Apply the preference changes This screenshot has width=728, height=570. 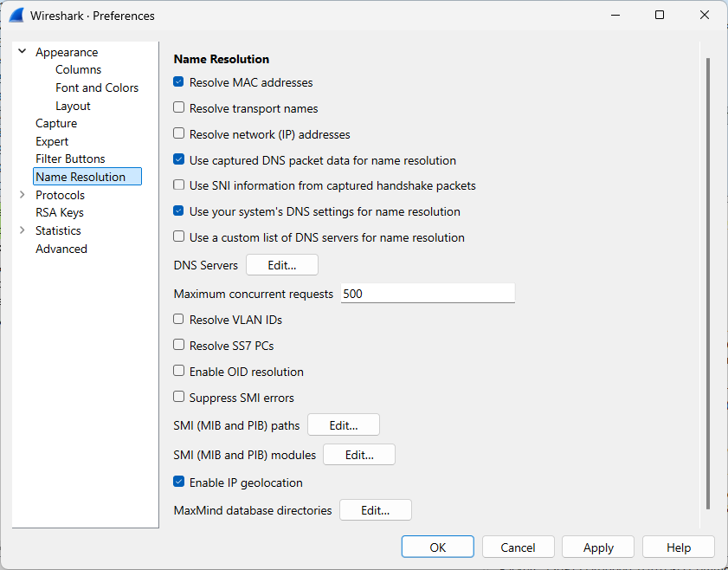(x=598, y=547)
